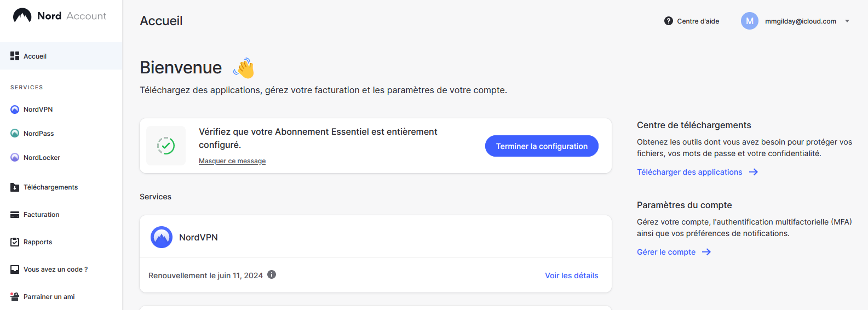868x310 pixels.
Task: Open the NordVPN sidebar icon
Action: click(15, 110)
